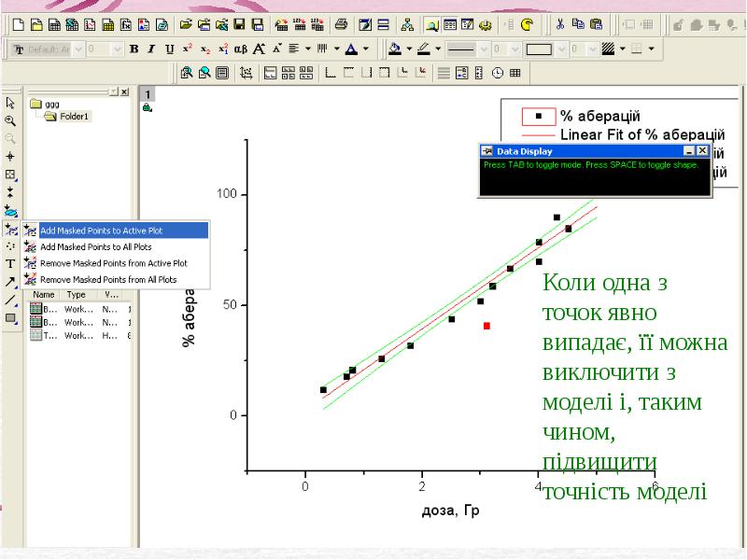Expand the font color dropdown arrow
This screenshot has width=747, height=560.
(x=366, y=49)
